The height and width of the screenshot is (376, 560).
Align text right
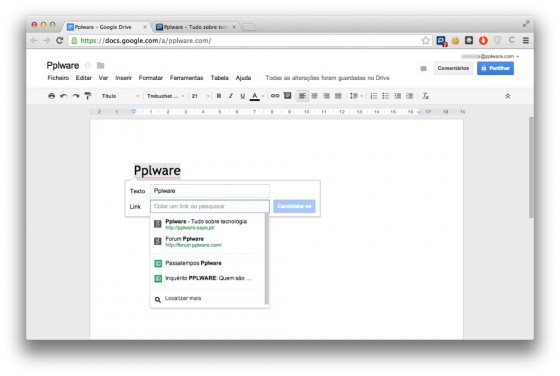(326, 96)
